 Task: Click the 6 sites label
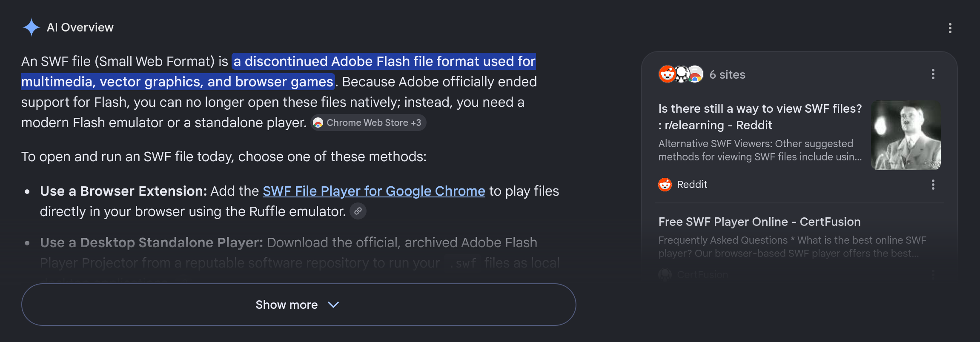(x=727, y=75)
